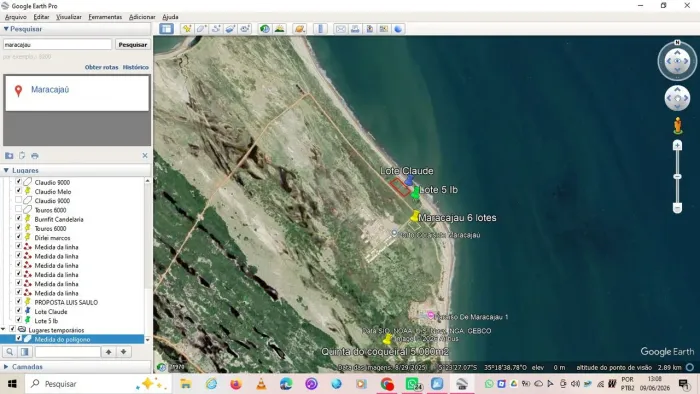Viewport: 700px width, 394px height.
Task: Uncheck the Burnfit Candelaria checkbox
Action: (18, 219)
